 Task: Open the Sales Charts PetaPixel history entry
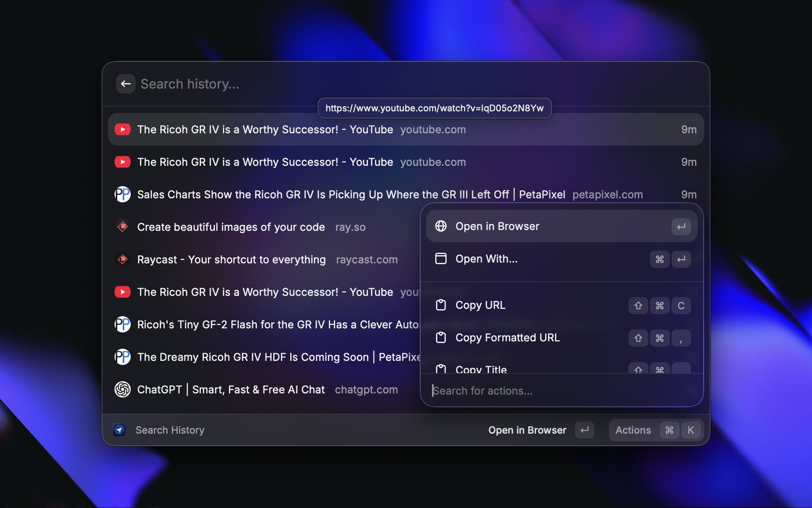[351, 195]
